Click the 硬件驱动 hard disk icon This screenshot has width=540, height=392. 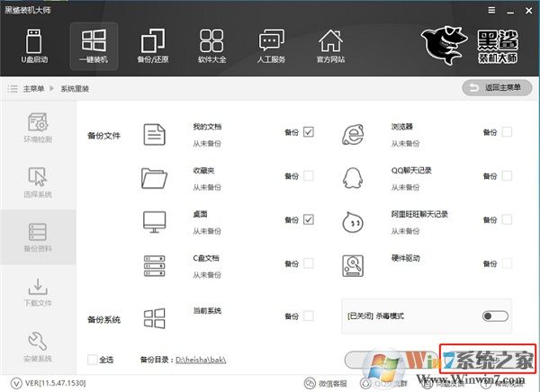pyautogui.click(x=353, y=266)
